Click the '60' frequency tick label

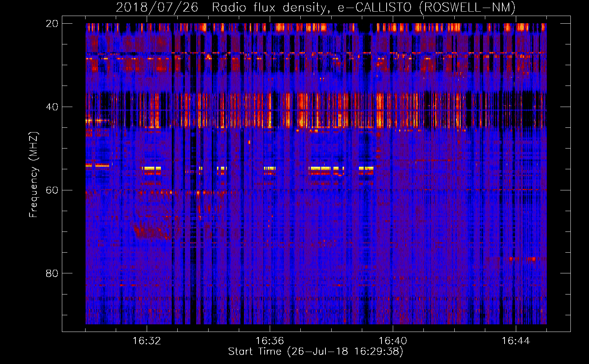click(x=52, y=190)
